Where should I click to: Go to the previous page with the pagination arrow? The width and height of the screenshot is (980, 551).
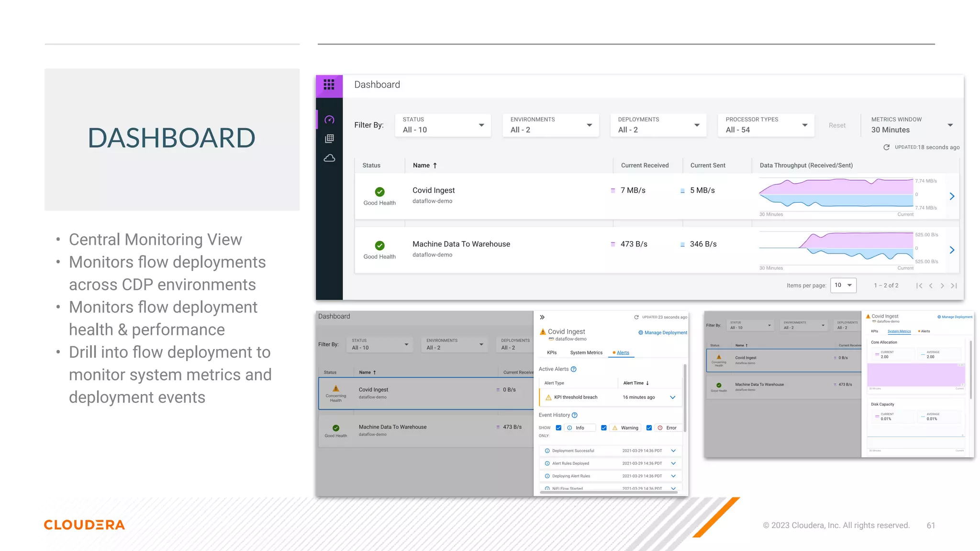pyautogui.click(x=931, y=286)
